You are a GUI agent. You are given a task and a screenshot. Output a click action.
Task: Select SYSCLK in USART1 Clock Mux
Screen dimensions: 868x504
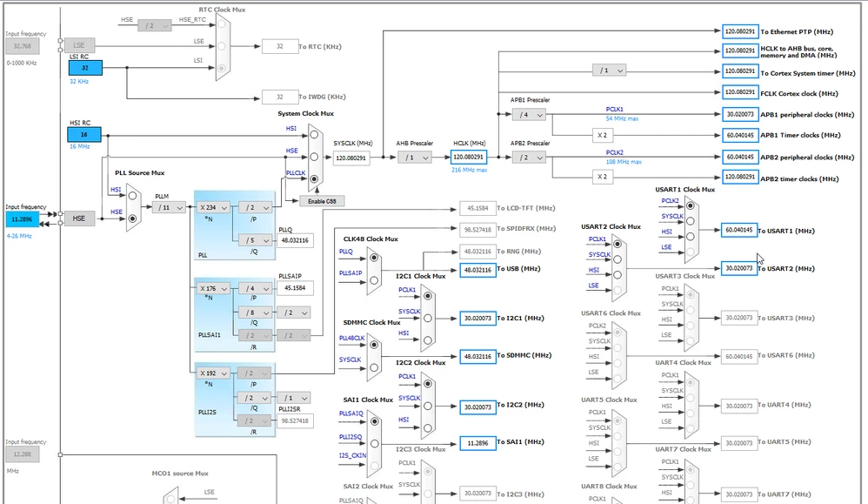(691, 221)
